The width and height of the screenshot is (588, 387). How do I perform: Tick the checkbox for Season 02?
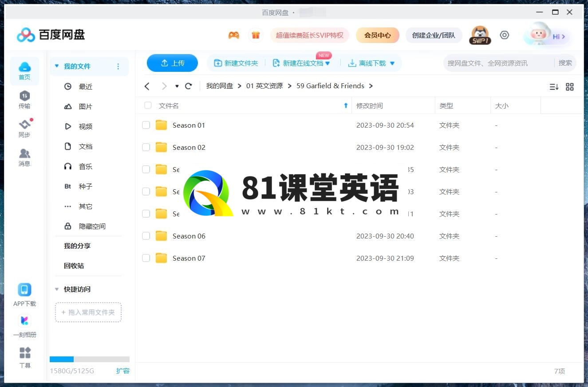146,148
